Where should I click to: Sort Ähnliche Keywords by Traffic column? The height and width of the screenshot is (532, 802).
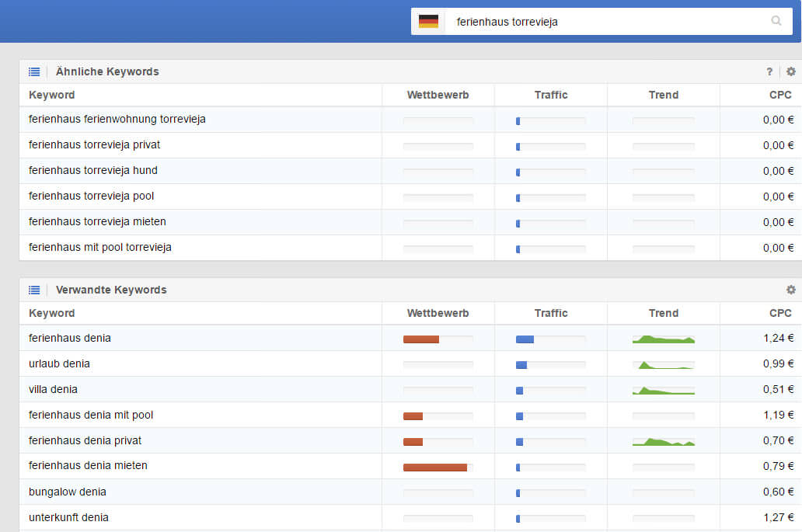[551, 95]
